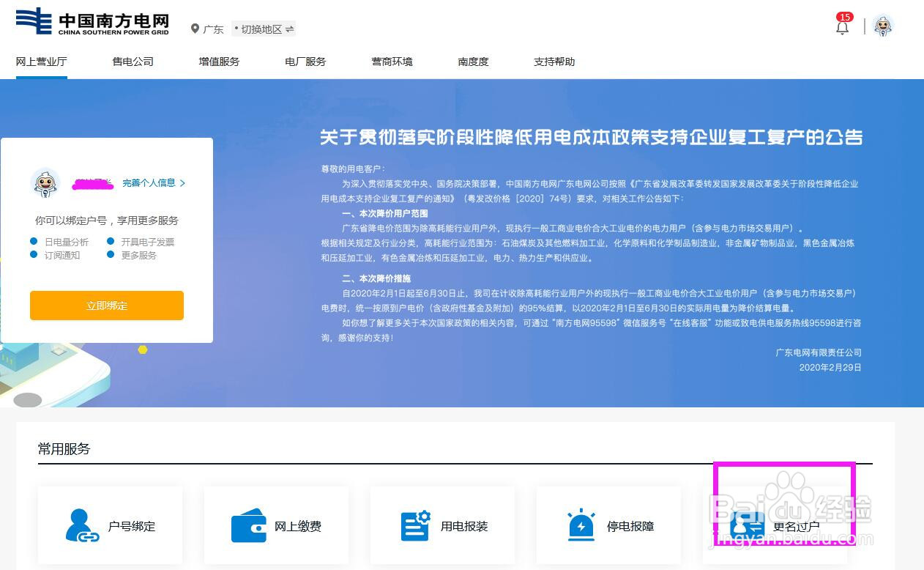Open the 网上缴费 service card
Viewport: 924px width, 570px height.
click(x=276, y=525)
